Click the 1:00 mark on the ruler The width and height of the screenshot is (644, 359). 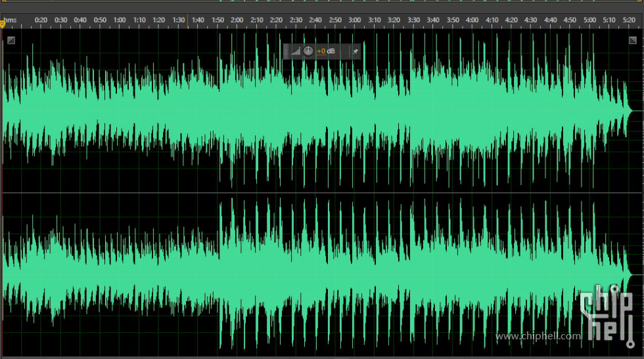point(119,20)
